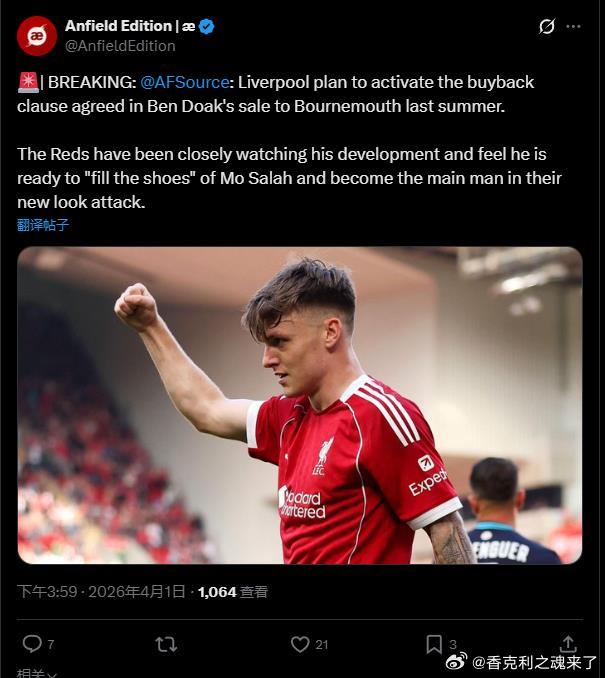This screenshot has width=605, height=678.
Task: Open the three-dot more options menu
Action: click(x=573, y=26)
